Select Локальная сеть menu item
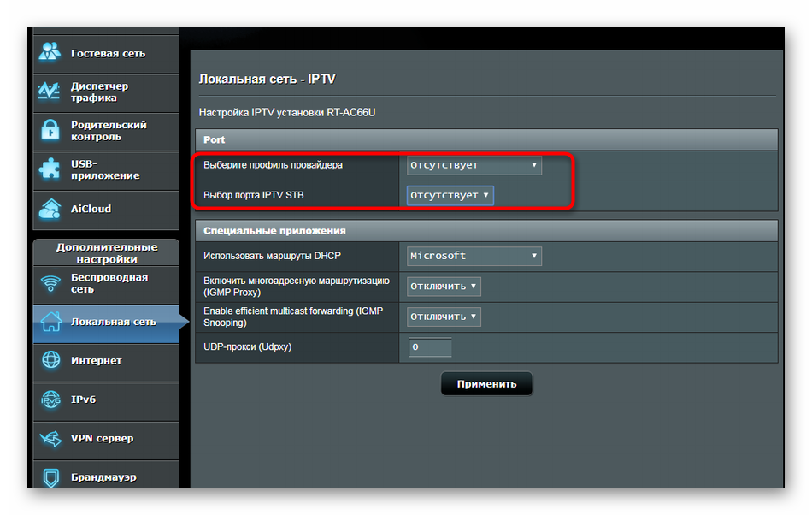This screenshot has height=515, width=812. tap(113, 322)
